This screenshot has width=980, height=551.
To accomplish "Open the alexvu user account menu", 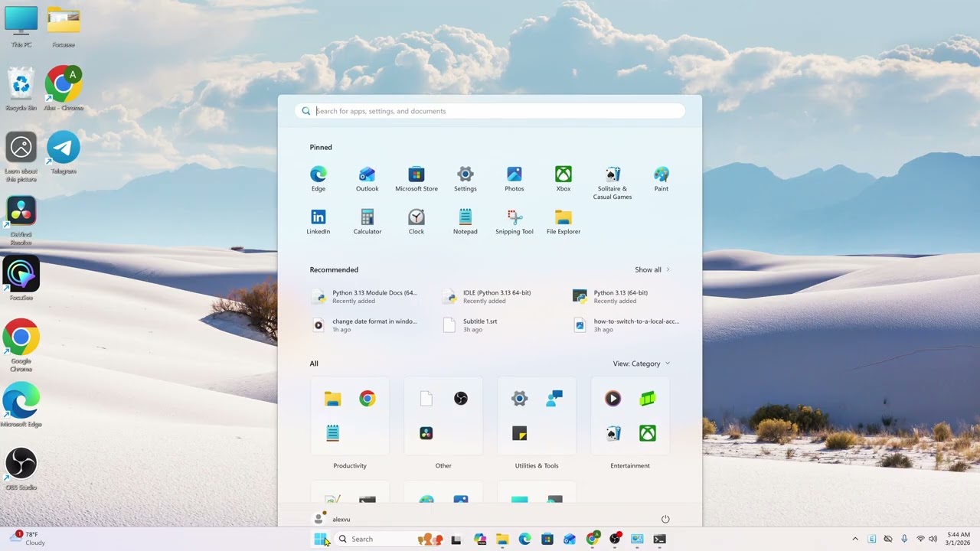I will point(332,519).
